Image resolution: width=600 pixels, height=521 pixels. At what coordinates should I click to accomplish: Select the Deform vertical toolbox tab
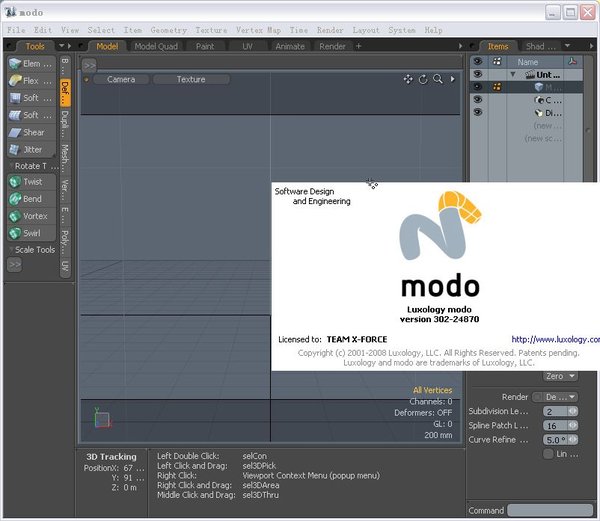point(65,93)
